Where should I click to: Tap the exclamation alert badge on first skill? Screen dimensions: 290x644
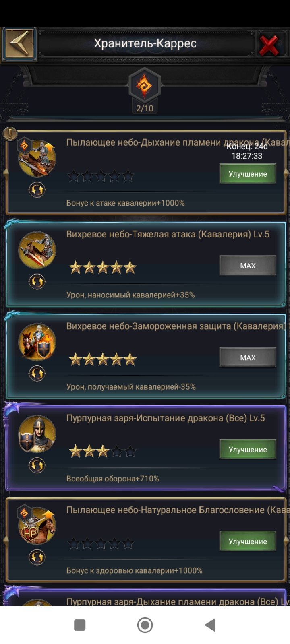10,134
